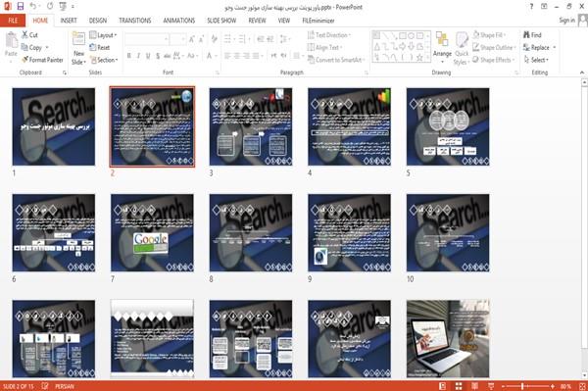
Task: Open the FILE tab
Action: 13,21
